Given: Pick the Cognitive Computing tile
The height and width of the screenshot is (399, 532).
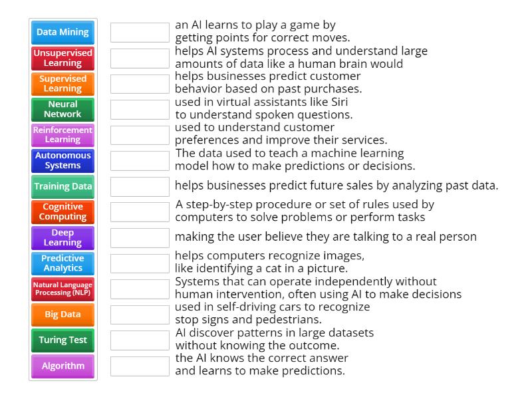Looking at the screenshot, I should click(x=63, y=211).
